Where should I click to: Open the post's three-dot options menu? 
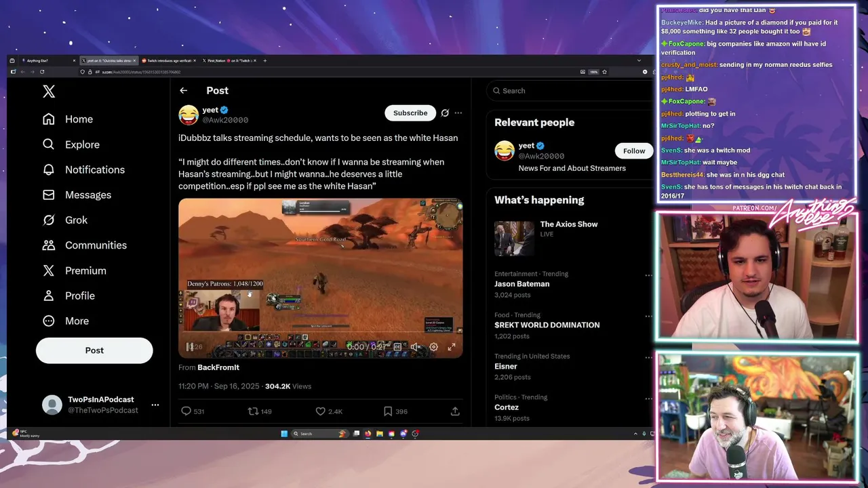(x=458, y=113)
